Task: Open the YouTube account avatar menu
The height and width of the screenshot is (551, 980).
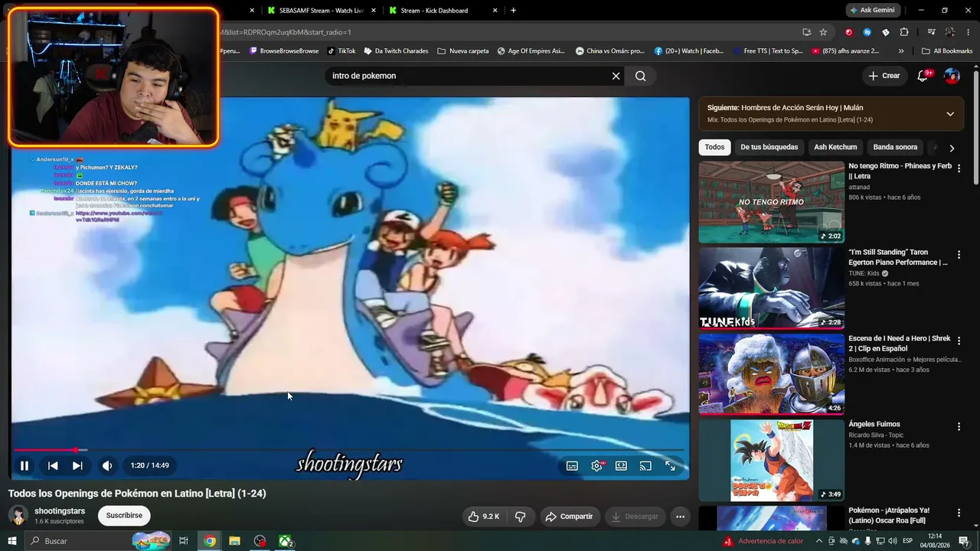Action: pos(952,76)
